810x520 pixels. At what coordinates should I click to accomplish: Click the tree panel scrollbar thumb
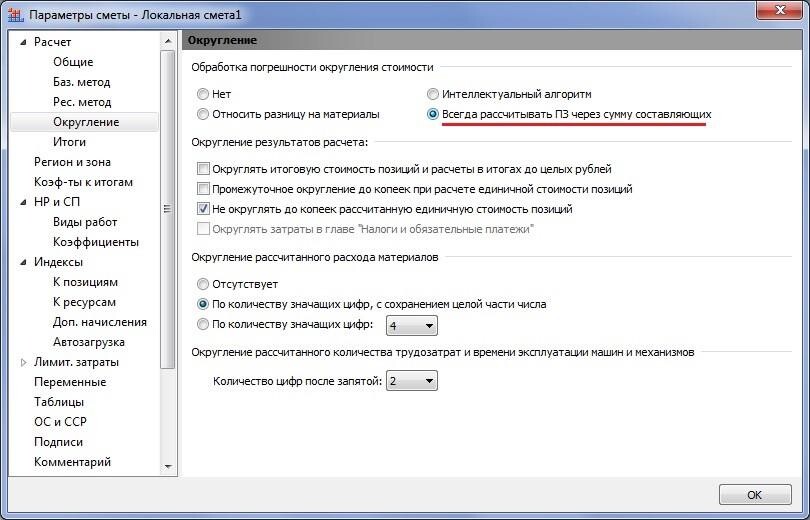[167, 209]
